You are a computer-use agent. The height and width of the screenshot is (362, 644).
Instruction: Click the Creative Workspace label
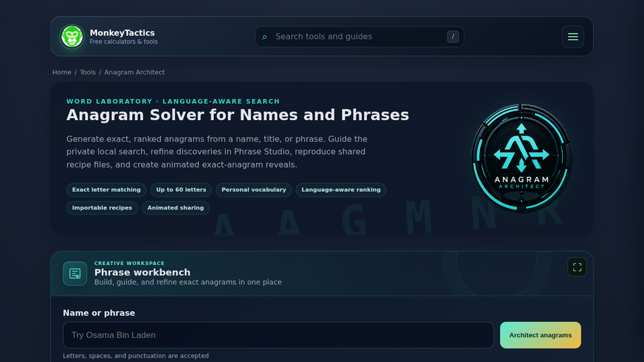click(129, 263)
